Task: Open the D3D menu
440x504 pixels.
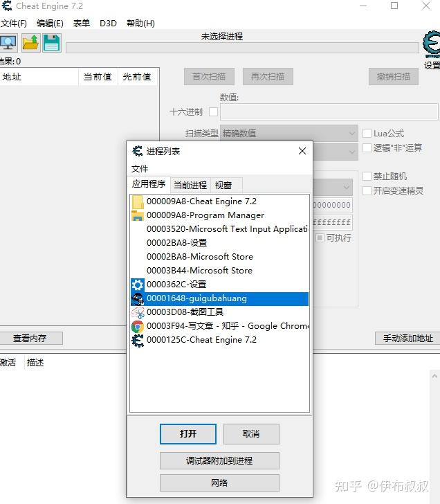Action: tap(108, 23)
